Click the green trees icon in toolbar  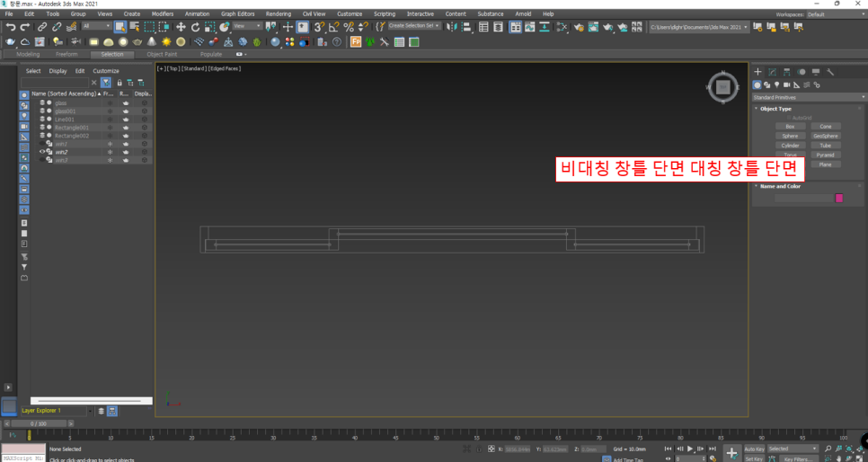(x=370, y=42)
